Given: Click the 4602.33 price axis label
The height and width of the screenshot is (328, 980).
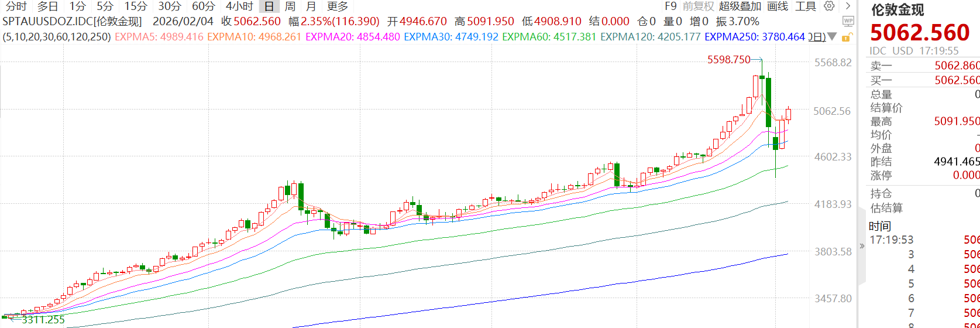Looking at the screenshot, I should point(833,157).
